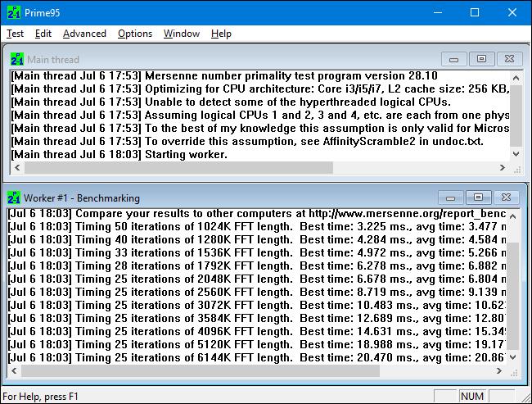Image resolution: width=532 pixels, height=404 pixels.
Task: Open the Options menu
Action: (135, 34)
